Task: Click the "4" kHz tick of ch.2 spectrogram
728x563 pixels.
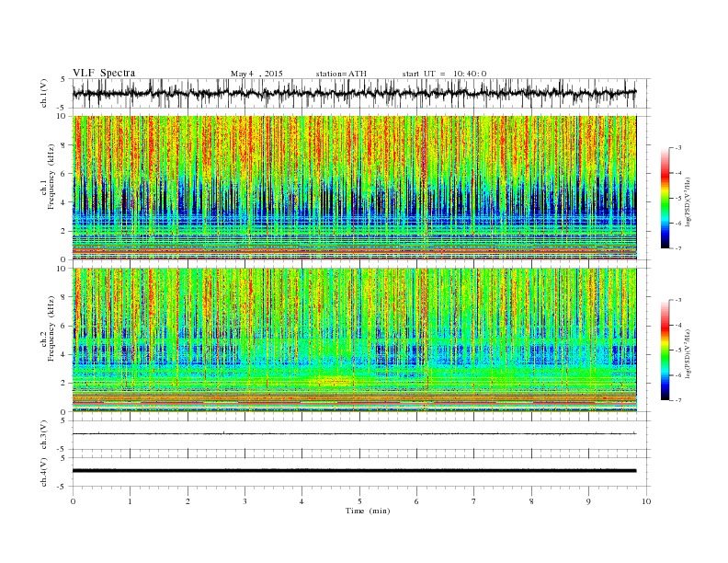Action: [x=64, y=354]
